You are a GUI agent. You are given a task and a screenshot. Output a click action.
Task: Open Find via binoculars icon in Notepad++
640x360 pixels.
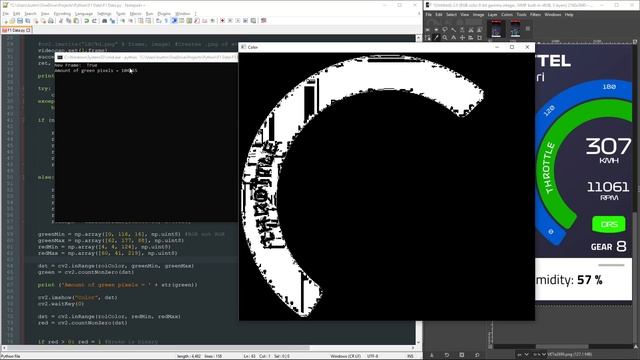tap(104, 21)
